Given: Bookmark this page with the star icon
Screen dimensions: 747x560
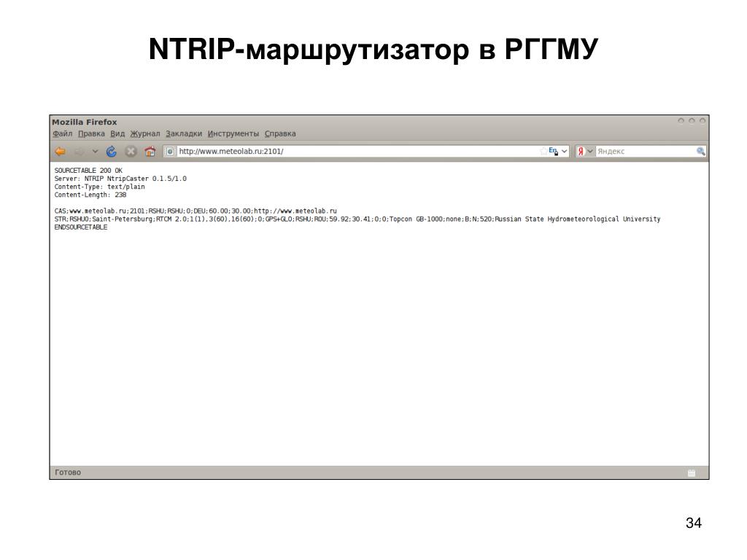Looking at the screenshot, I should [x=543, y=152].
